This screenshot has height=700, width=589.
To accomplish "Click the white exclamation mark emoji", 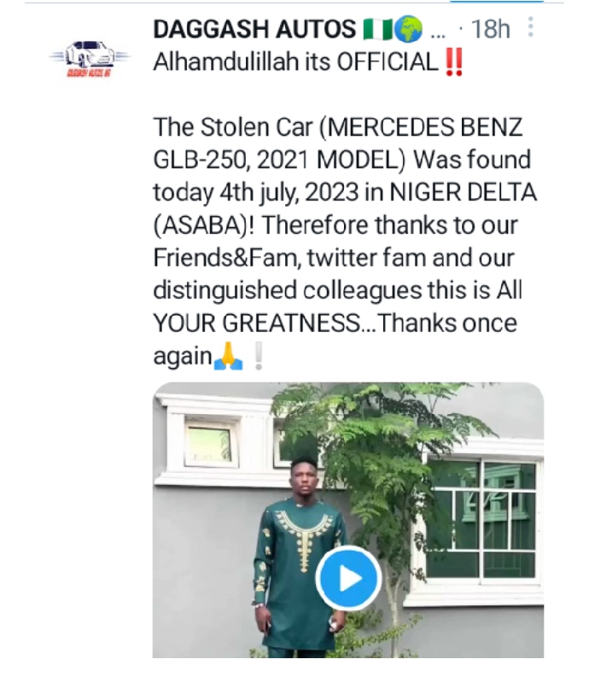I will click(x=259, y=356).
